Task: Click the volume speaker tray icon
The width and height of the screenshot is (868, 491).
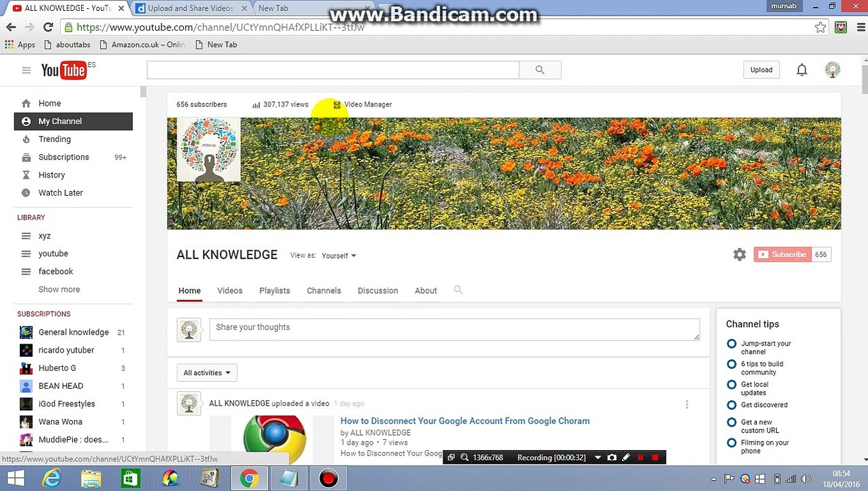Action: tap(806, 479)
